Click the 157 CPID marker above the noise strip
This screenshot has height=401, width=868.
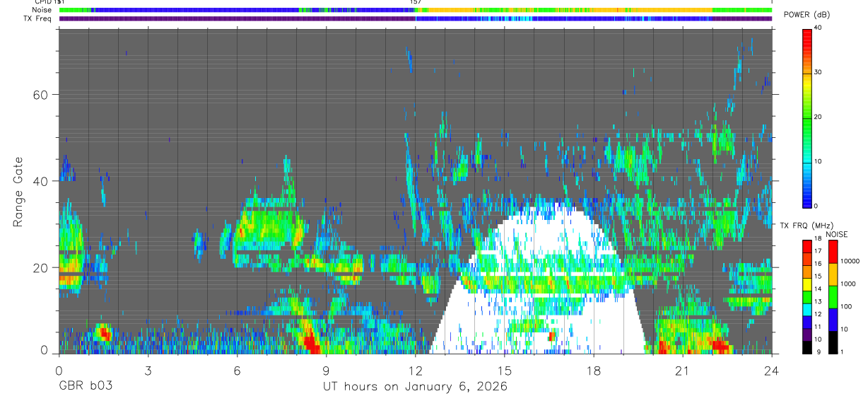pyautogui.click(x=416, y=2)
